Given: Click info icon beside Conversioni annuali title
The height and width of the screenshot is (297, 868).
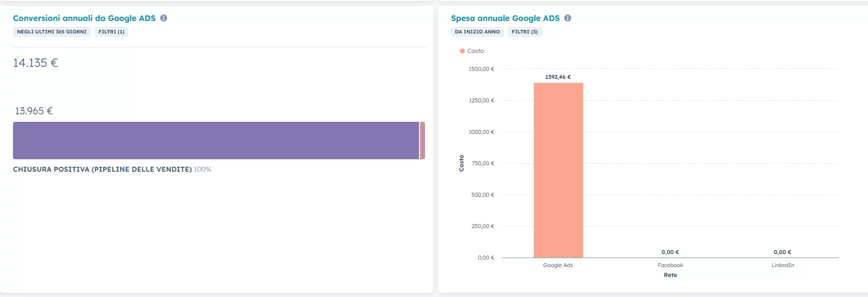Looking at the screenshot, I should click(164, 18).
